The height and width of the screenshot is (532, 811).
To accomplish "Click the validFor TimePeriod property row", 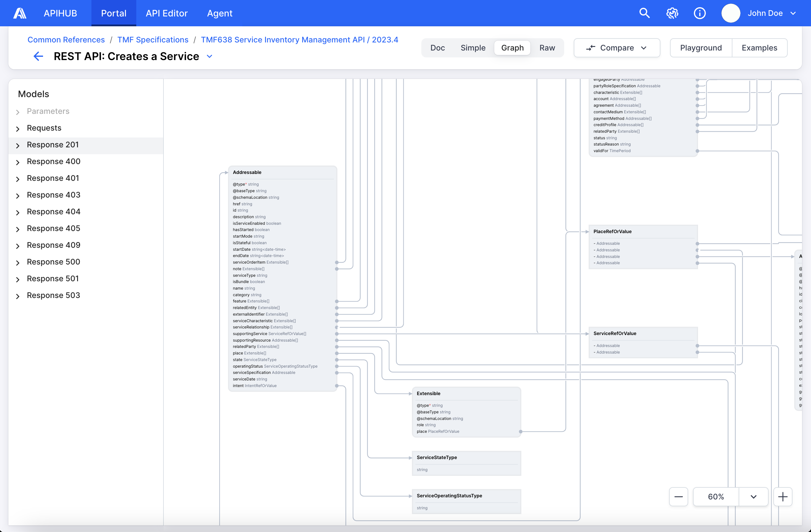I will click(x=643, y=151).
